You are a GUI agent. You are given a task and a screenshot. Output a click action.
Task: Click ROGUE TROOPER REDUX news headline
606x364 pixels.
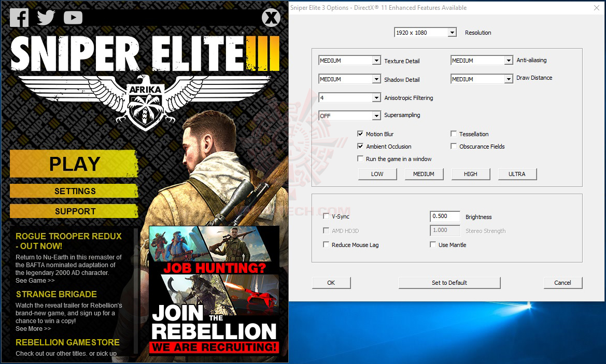[x=68, y=241]
